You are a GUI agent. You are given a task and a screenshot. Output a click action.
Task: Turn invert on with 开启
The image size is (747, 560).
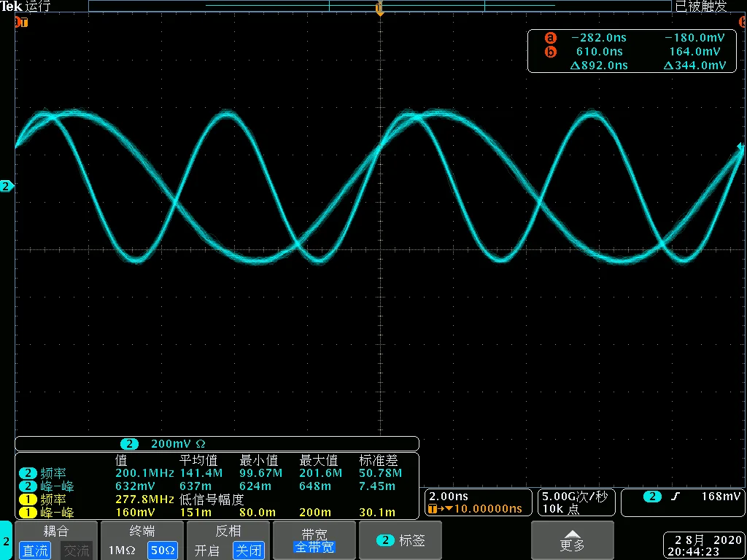(207, 551)
